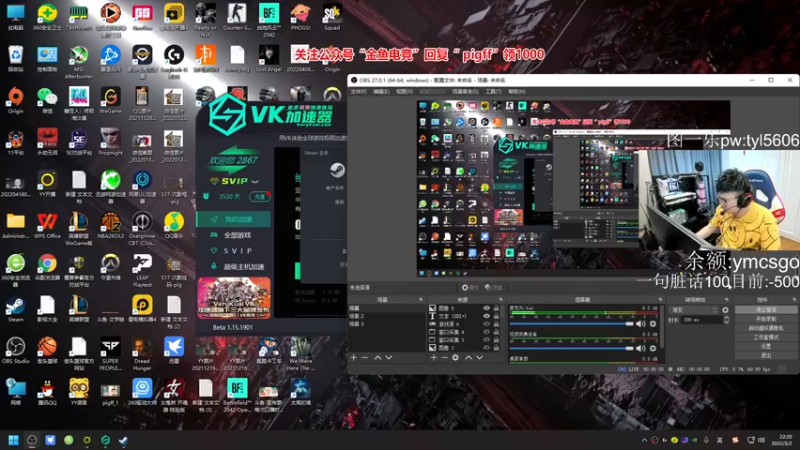Toggle visibility of 图像 3 source
Screen dimensions: 800x450
[486, 347]
